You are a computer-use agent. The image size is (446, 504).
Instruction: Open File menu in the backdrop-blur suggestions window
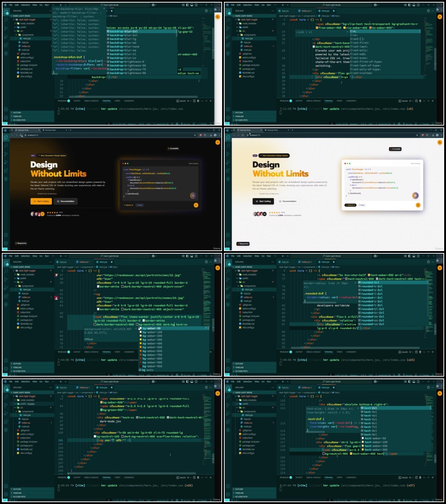click(x=11, y=5)
